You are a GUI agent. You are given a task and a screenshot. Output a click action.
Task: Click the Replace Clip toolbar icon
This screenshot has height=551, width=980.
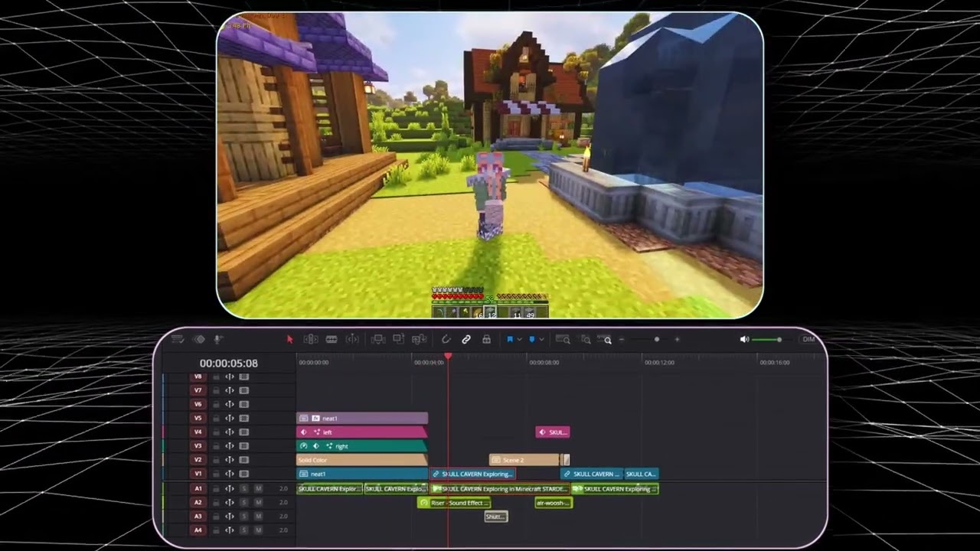click(x=419, y=339)
